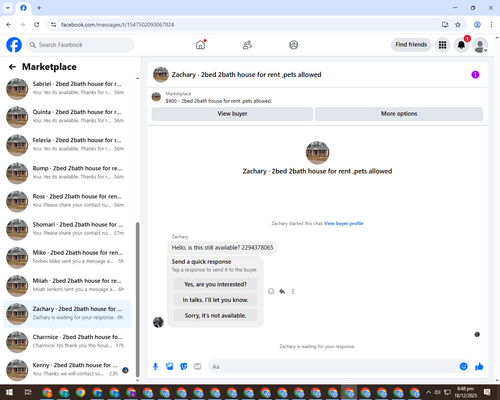Send quick reply 'In talks. I'll let you know.'
Viewport: 500px width, 400px height.
(215, 300)
